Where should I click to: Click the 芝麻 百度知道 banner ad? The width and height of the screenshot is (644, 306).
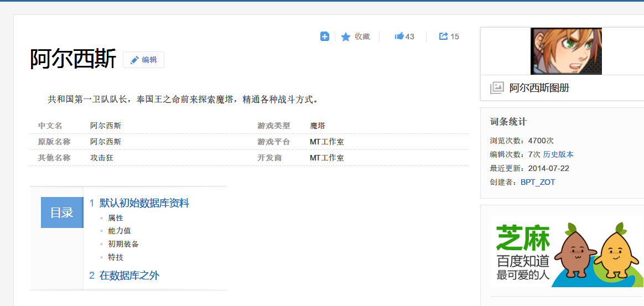[x=566, y=252]
